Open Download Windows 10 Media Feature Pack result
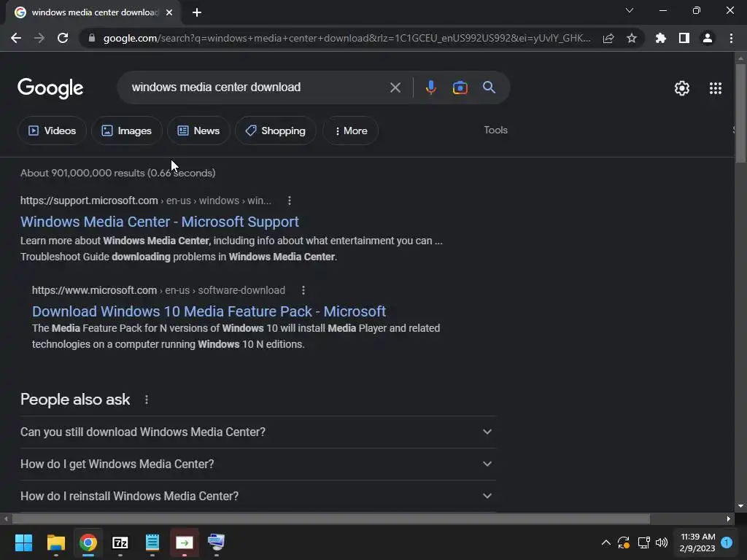Image resolution: width=747 pixels, height=560 pixels. point(209,311)
